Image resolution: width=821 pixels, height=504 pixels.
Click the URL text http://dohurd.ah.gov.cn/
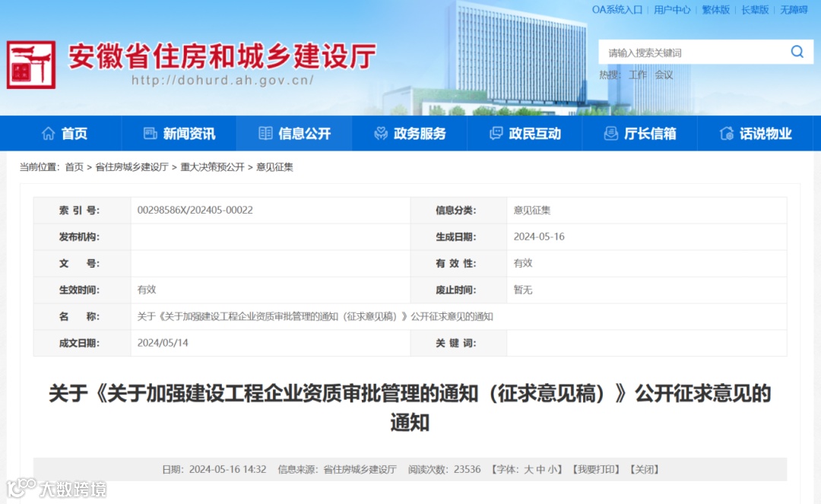click(x=223, y=80)
